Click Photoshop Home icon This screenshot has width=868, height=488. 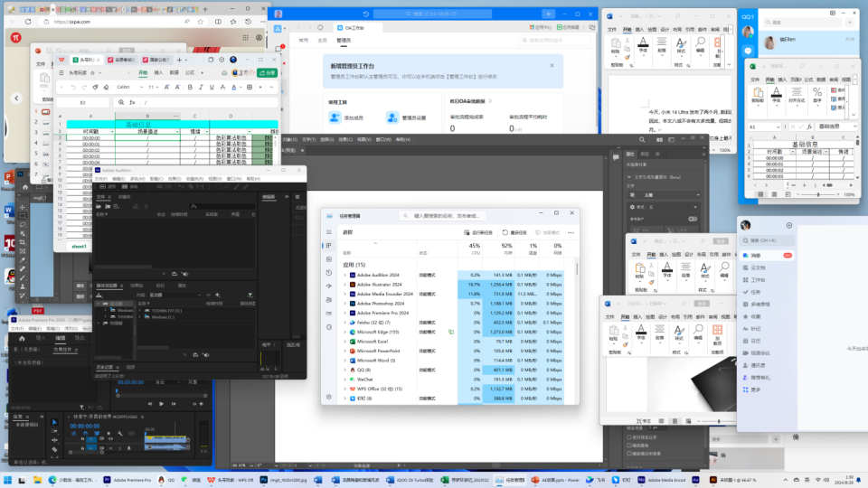pos(25,187)
